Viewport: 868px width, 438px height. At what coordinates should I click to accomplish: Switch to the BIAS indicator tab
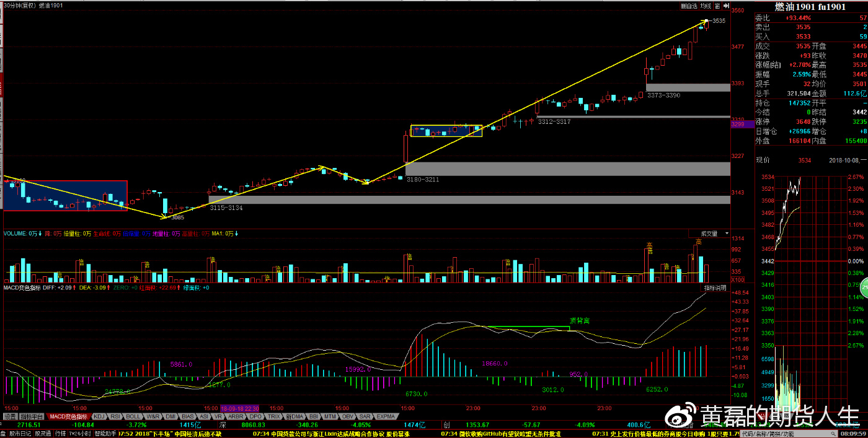click(x=188, y=416)
